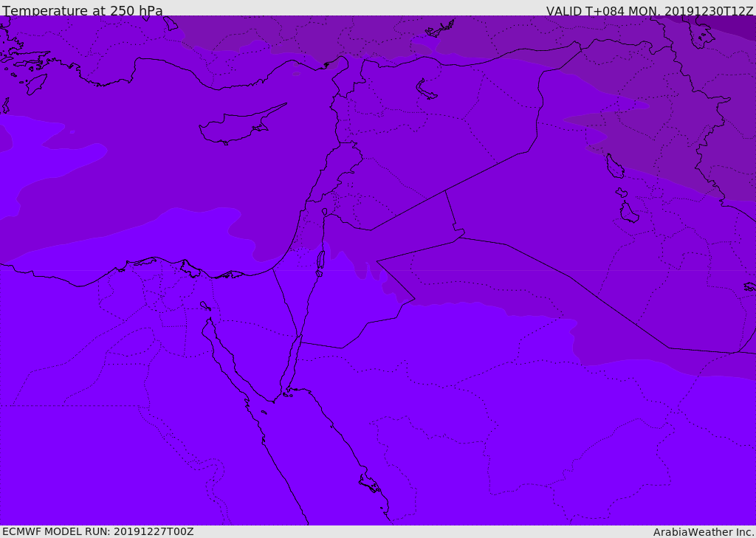Click the 'ECMWF MODEL RUN: 20191227T00Z' text
Viewport: 756px width, 538px height.
[x=98, y=531]
